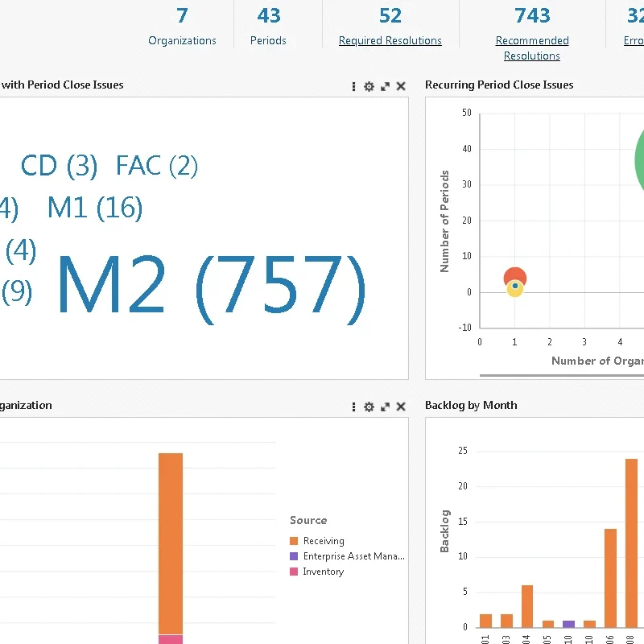644x644 pixels.
Task: Open options menu of the Organization chart panel
Action: (x=353, y=407)
